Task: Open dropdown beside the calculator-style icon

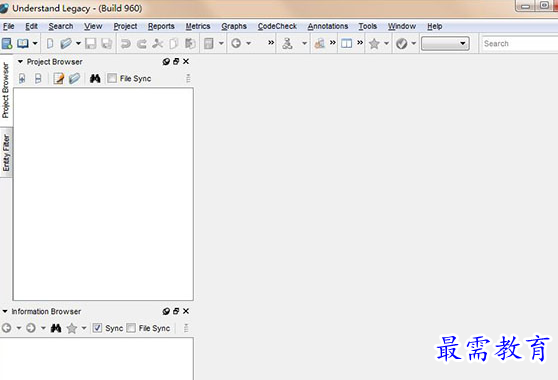Action: pyautogui.click(x=221, y=43)
